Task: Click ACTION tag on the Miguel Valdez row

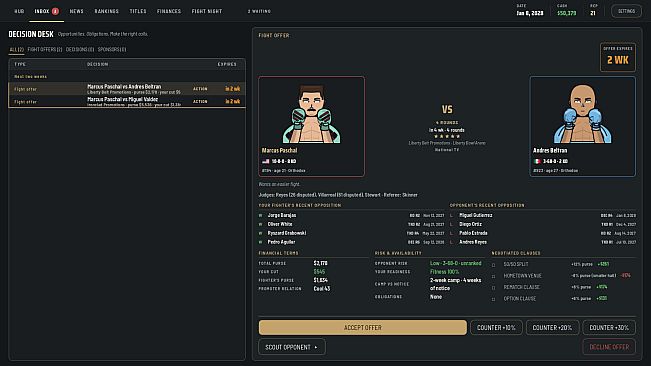Action: pyautogui.click(x=200, y=101)
